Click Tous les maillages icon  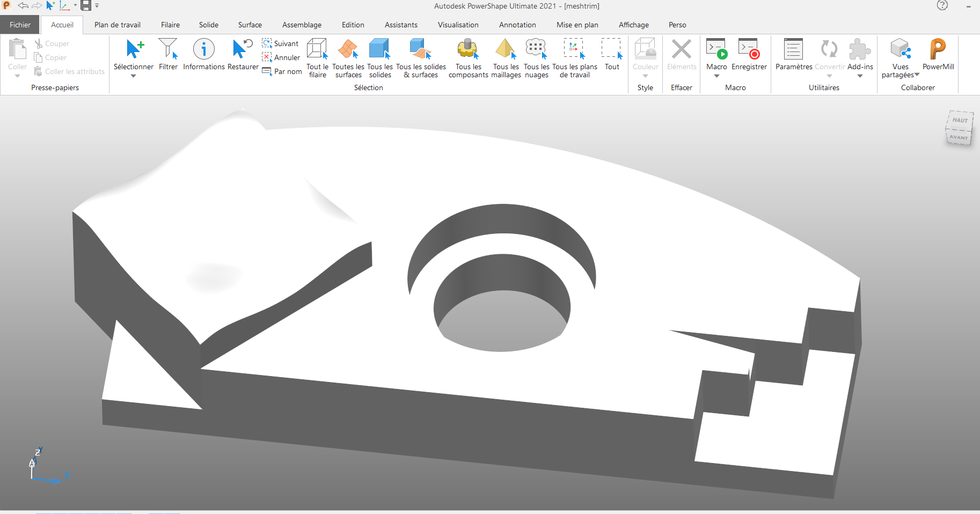click(x=506, y=50)
